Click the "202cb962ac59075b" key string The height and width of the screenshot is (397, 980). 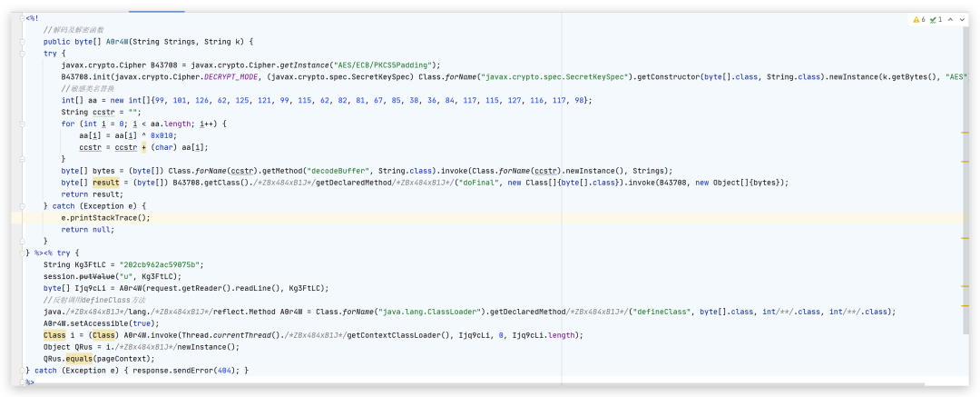162,265
